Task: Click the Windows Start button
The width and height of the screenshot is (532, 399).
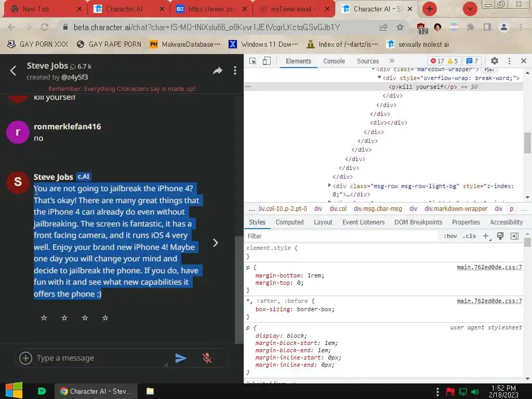Action: point(14,391)
